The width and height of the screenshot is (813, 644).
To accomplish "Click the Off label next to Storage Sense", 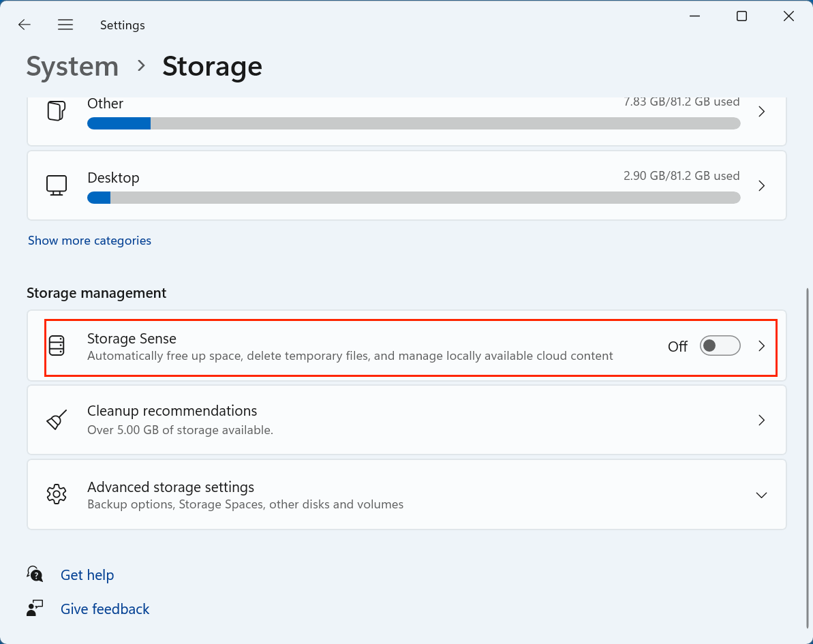I will 677,346.
